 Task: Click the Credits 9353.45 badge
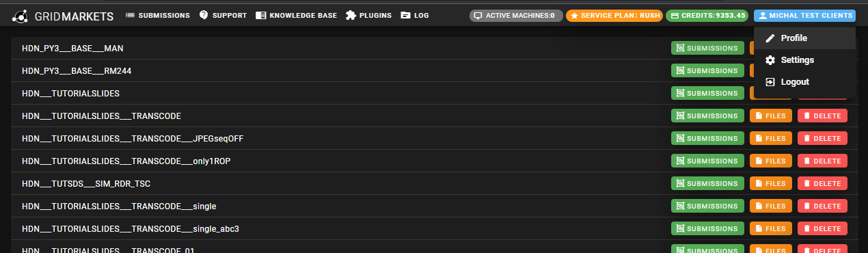[707, 15]
